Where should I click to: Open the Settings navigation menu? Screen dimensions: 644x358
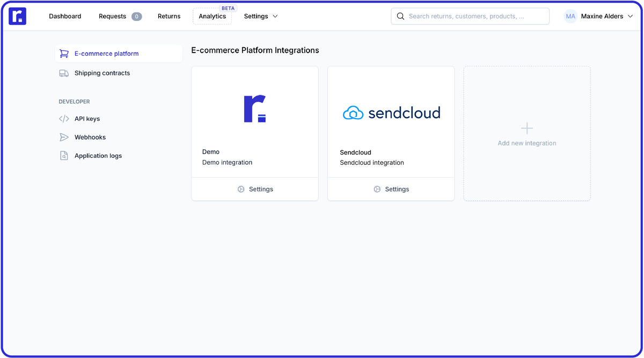coord(261,16)
